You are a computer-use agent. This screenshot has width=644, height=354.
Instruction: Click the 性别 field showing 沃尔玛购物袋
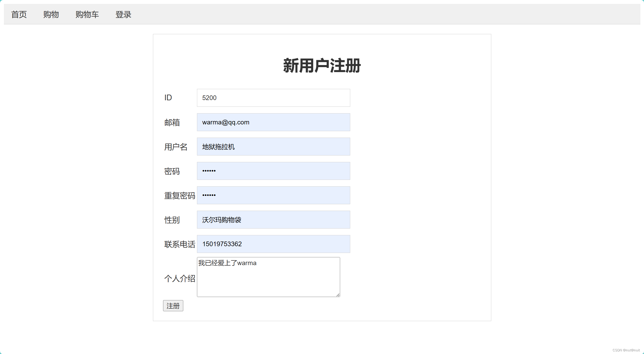(x=273, y=220)
